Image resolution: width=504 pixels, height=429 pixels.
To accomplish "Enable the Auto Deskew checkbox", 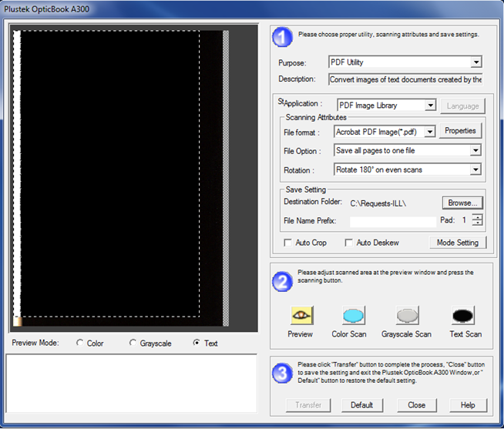I will coord(348,243).
